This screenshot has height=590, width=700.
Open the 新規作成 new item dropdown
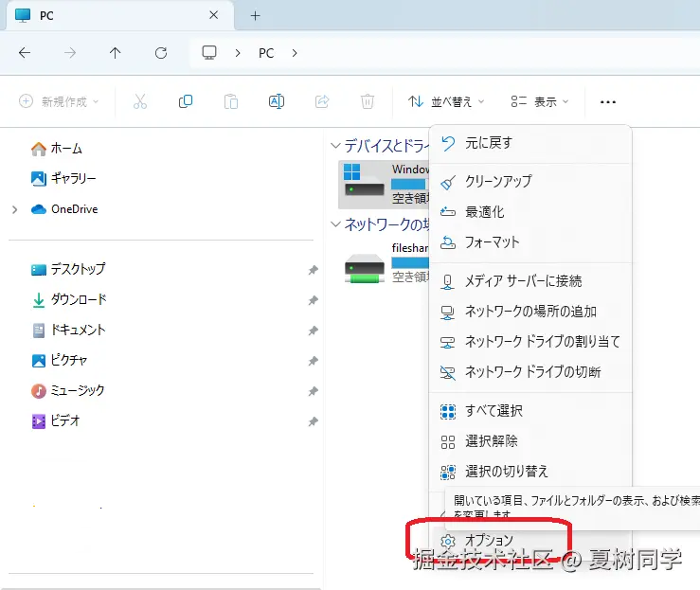(59, 101)
